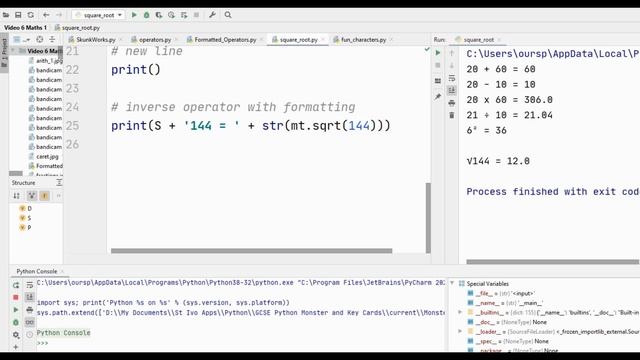
Task: Toggle show inherited in Structure panel
Action: pyautogui.click(x=32, y=196)
